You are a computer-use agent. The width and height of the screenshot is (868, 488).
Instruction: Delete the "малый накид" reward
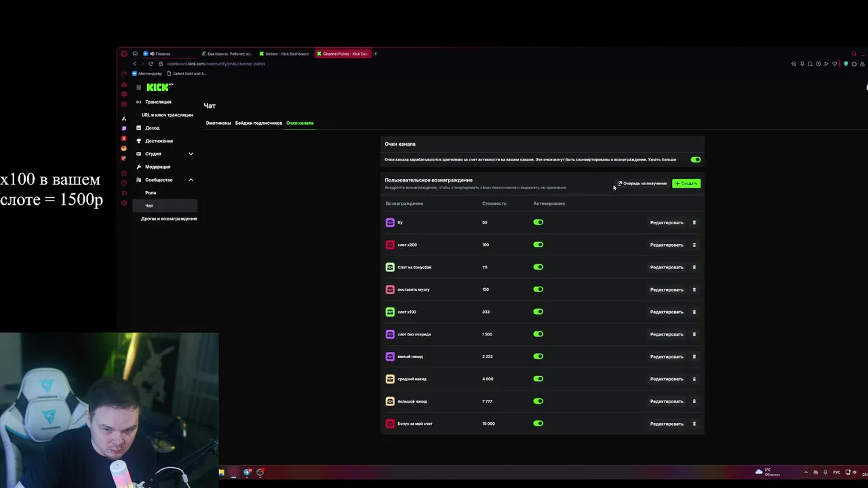tap(694, 357)
